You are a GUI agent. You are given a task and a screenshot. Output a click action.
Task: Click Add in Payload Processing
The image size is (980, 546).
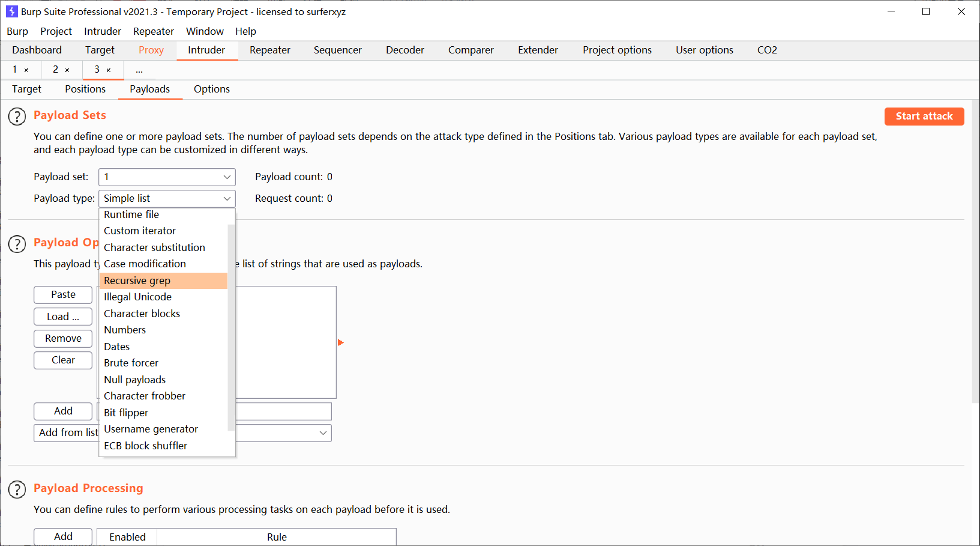(63, 537)
